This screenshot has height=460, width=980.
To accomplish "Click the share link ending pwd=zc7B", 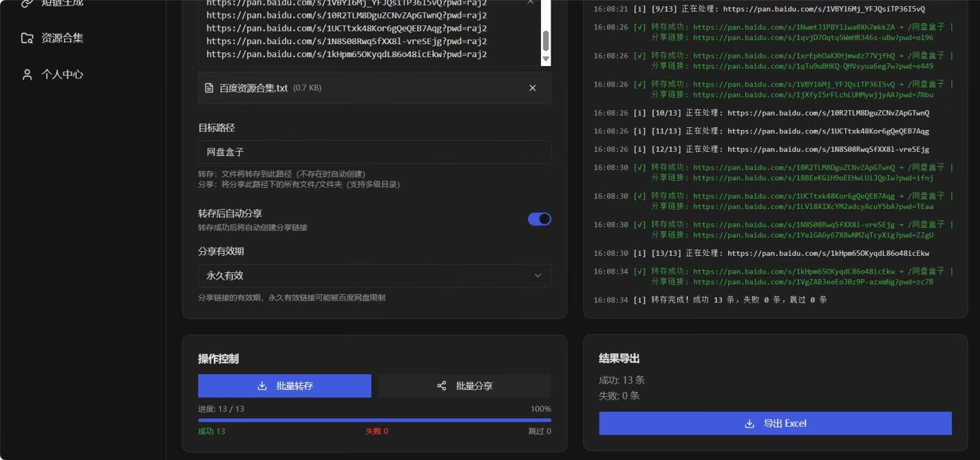I will 813,282.
